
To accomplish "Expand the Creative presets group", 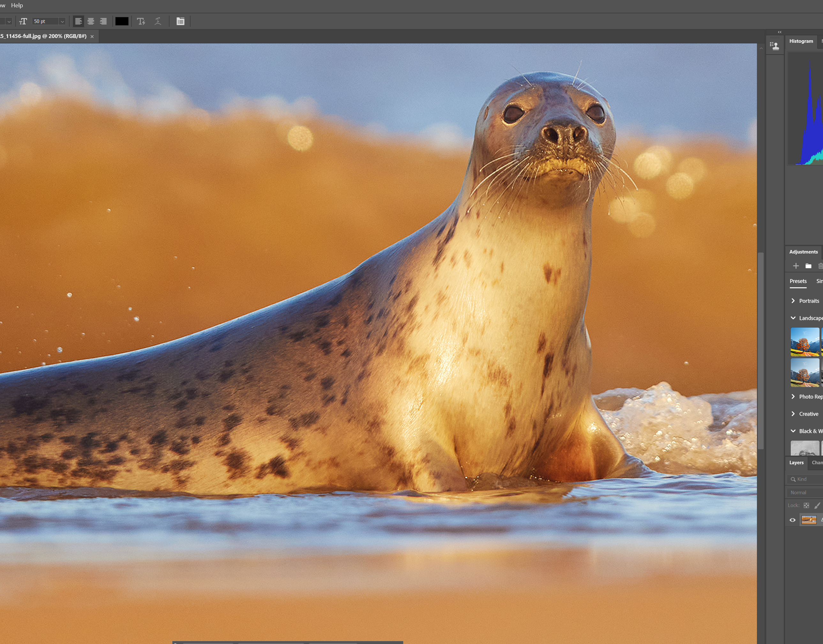I will point(793,413).
